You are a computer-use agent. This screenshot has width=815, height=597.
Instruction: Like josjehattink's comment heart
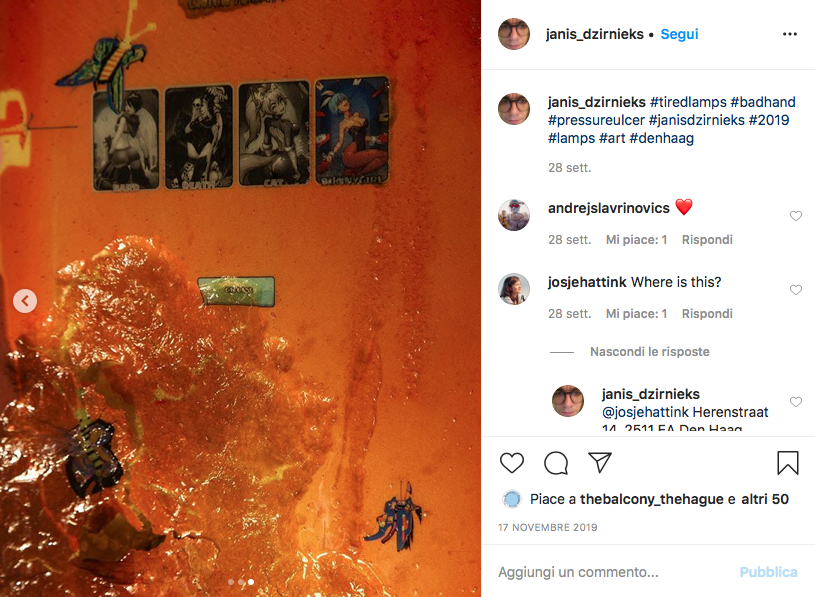(796, 290)
